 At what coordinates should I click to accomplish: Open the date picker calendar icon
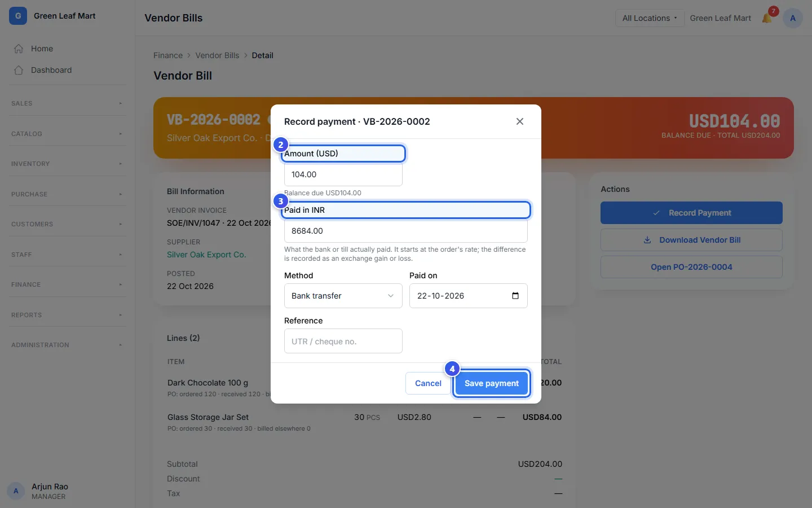[515, 296]
